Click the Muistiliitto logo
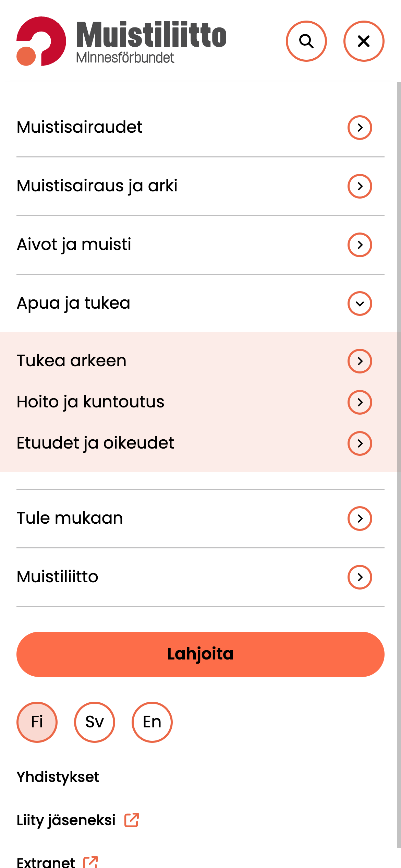401x868 pixels. [121, 41]
